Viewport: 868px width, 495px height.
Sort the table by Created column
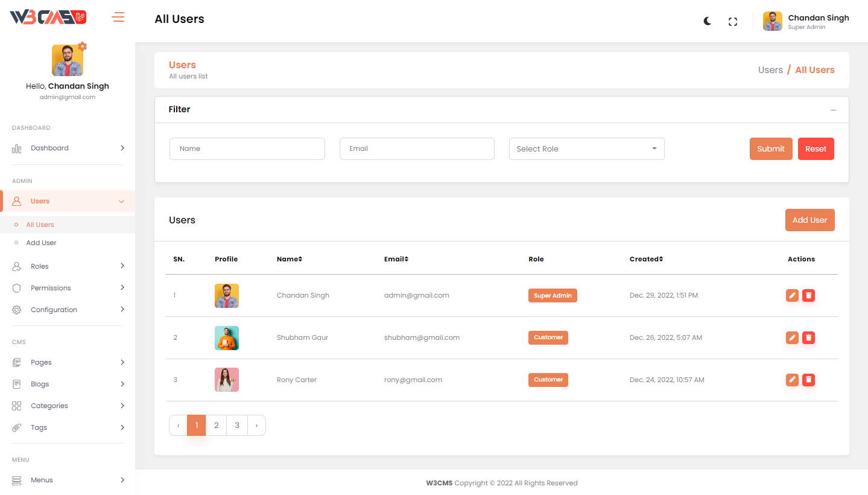coord(646,259)
